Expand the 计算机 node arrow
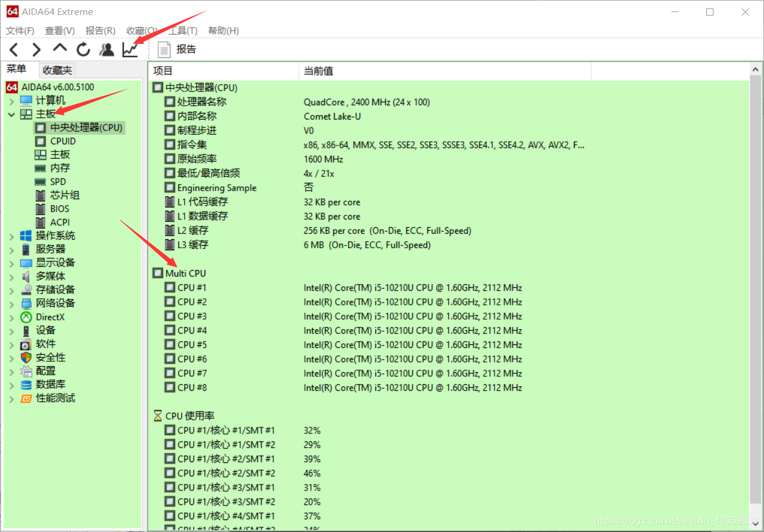 [x=11, y=101]
